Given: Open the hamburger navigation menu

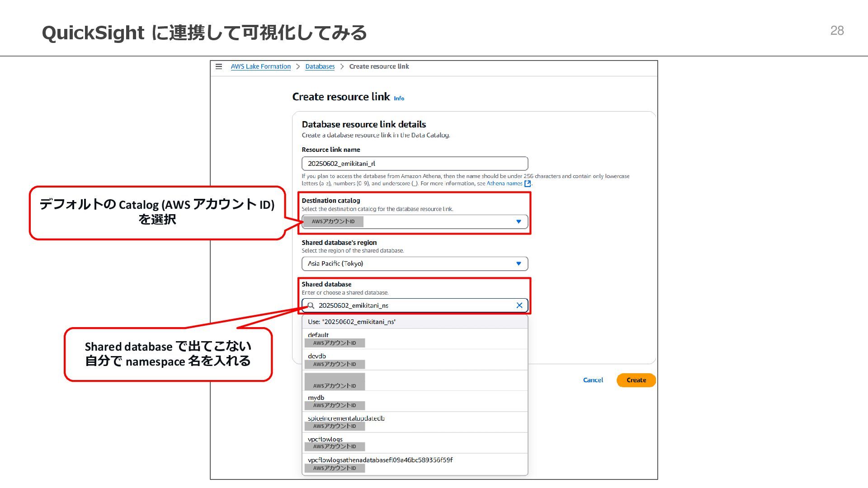Looking at the screenshot, I should click(219, 66).
